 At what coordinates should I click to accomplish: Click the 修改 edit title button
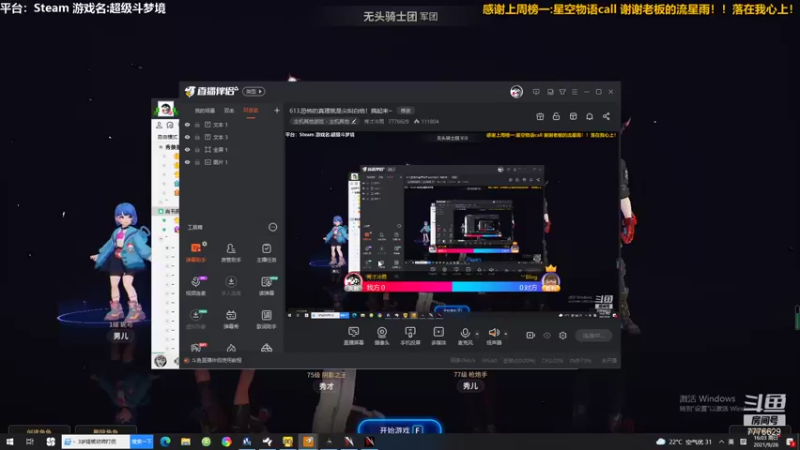coord(406,111)
